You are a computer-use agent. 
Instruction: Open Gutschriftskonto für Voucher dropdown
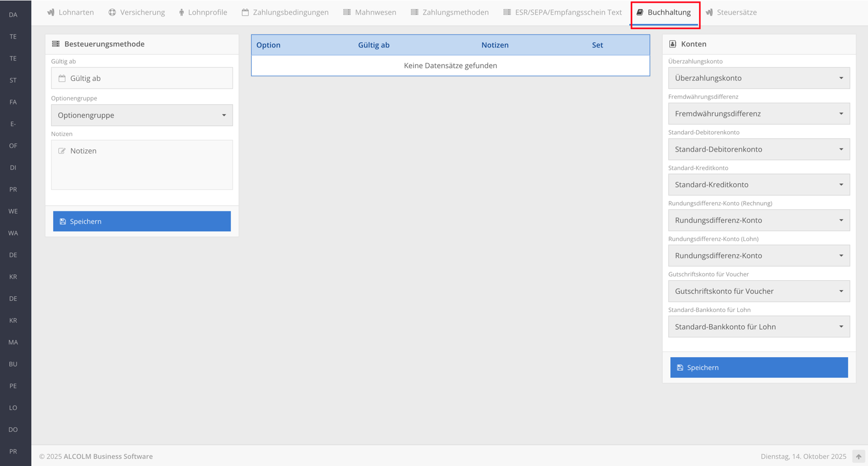tap(758, 291)
